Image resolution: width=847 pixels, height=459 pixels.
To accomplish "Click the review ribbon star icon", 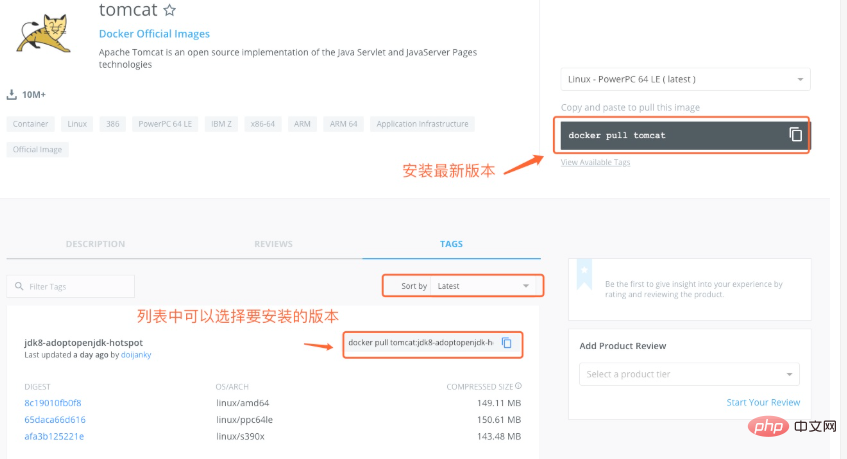I will 584,270.
